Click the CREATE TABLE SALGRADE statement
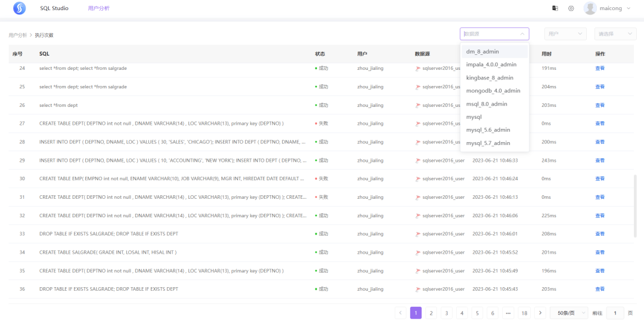Viewport: 644px width, 320px height. coord(108,252)
